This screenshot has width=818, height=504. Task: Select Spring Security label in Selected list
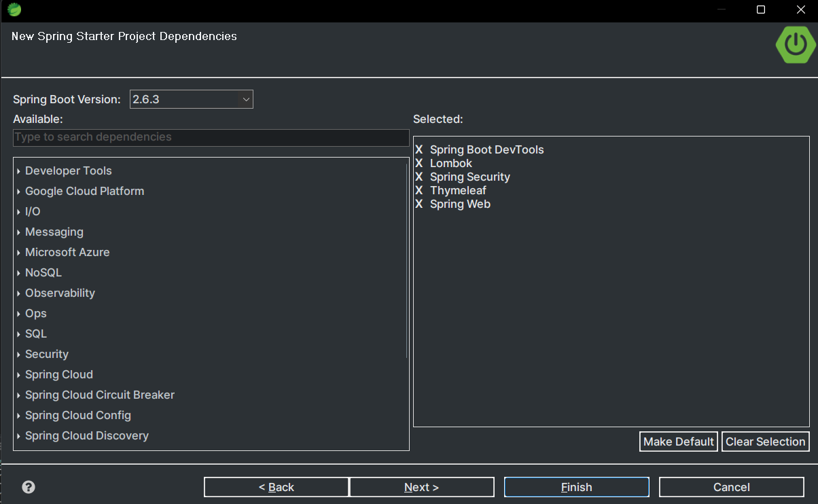tap(470, 177)
